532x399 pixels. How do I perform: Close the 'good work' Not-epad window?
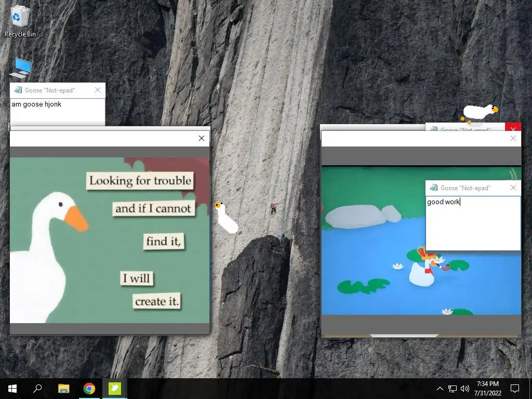513,188
